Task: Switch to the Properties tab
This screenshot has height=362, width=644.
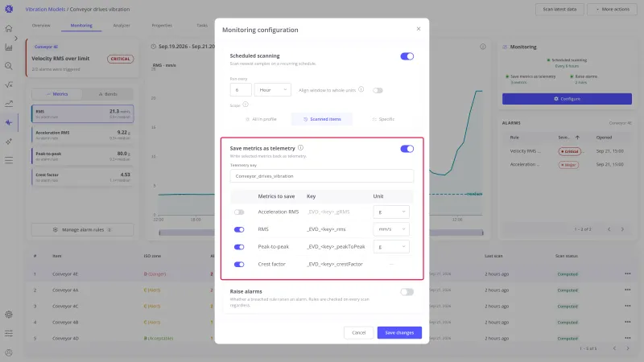Action: [162, 26]
